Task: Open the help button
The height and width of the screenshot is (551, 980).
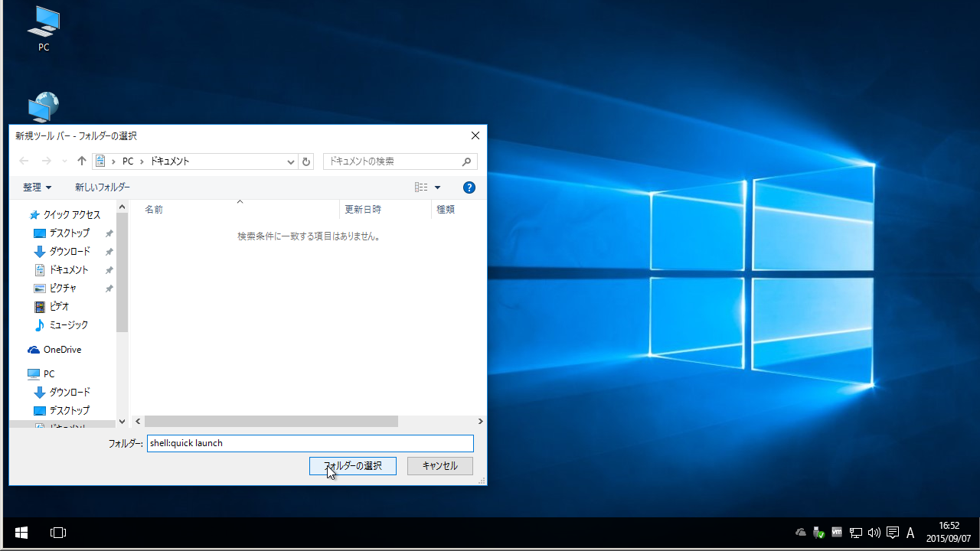Action: pos(469,187)
